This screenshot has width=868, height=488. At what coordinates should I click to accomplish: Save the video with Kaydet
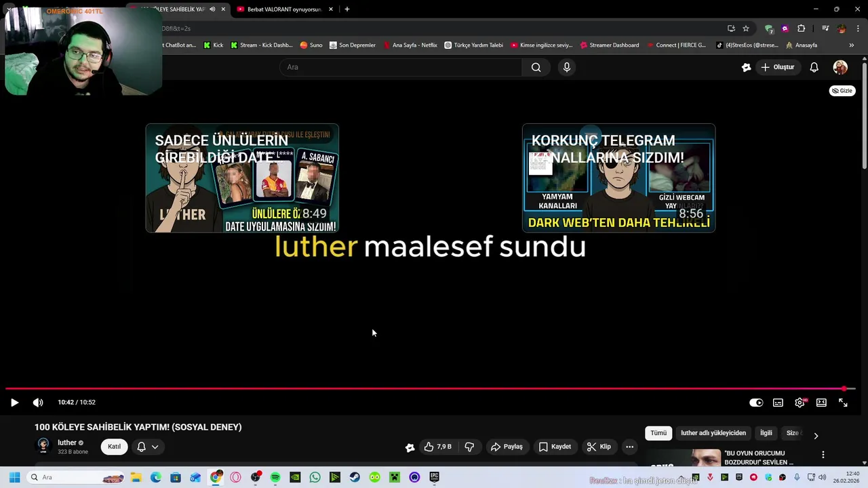(555, 447)
